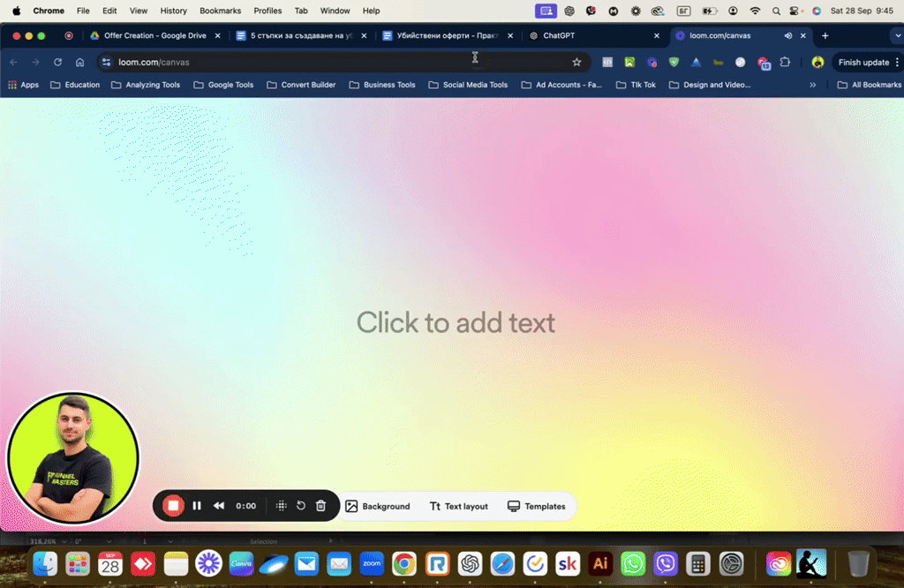This screenshot has height=588, width=904.
Task: Restart recording via circular arrow icon
Action: click(301, 506)
